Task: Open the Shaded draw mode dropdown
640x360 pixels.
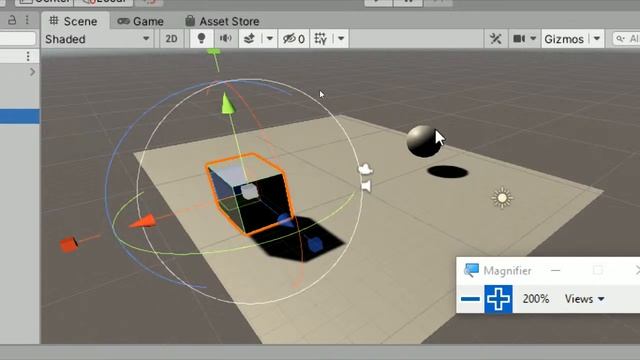Action: pos(97,39)
